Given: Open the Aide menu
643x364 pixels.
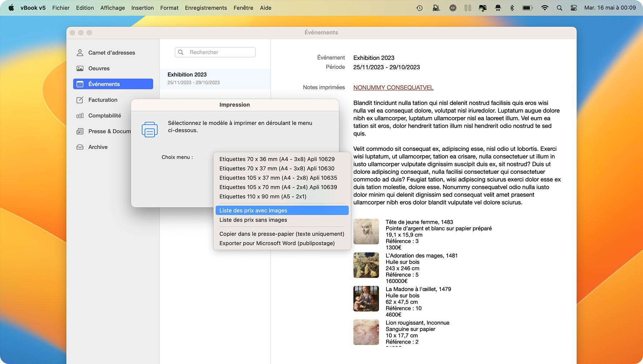Looking at the screenshot, I should click(x=266, y=8).
